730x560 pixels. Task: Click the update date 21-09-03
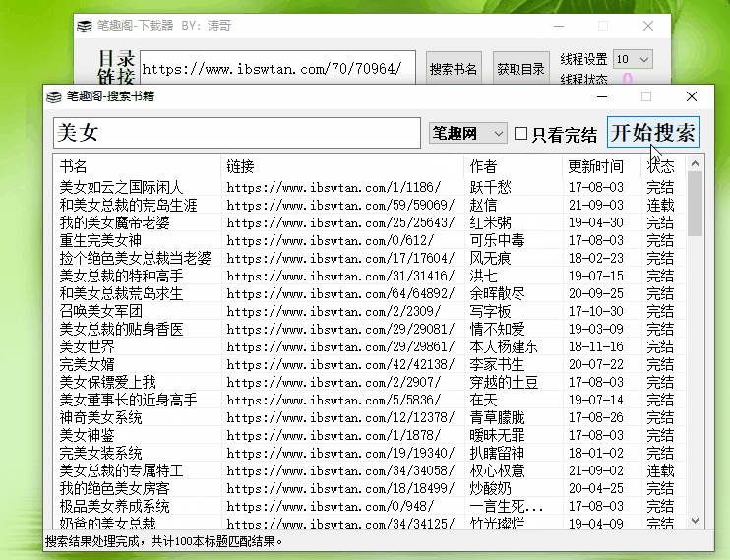596,205
